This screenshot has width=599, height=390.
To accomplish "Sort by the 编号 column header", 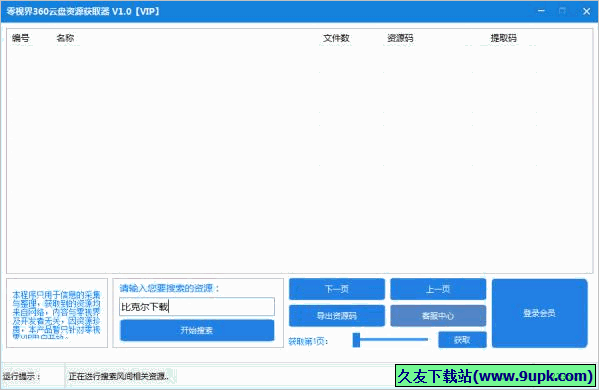I will 21,38.
